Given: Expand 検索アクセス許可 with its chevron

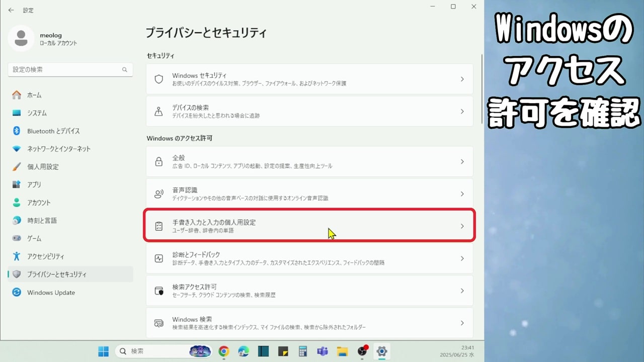Looking at the screenshot, I should (462, 291).
